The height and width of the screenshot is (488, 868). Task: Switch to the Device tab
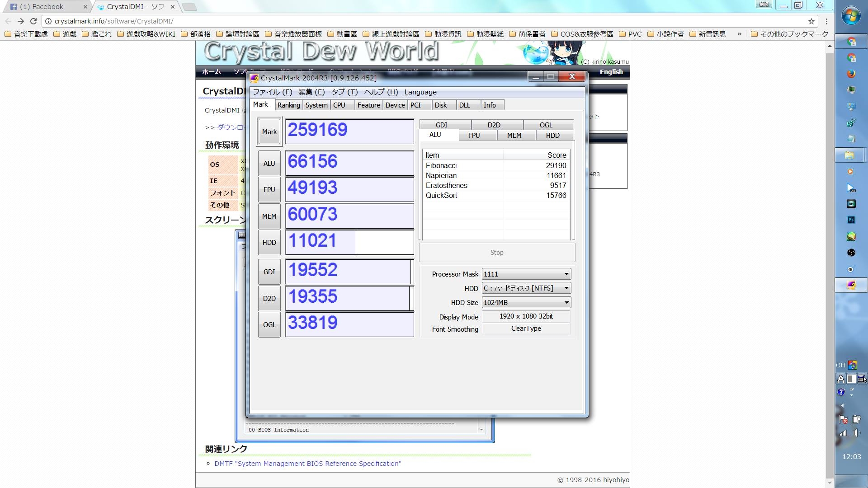point(395,105)
